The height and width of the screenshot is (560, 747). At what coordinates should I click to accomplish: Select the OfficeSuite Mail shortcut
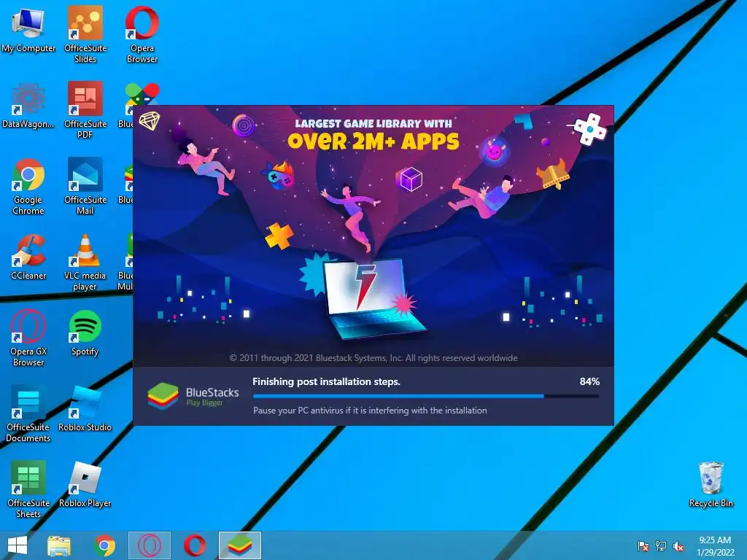click(x=85, y=187)
